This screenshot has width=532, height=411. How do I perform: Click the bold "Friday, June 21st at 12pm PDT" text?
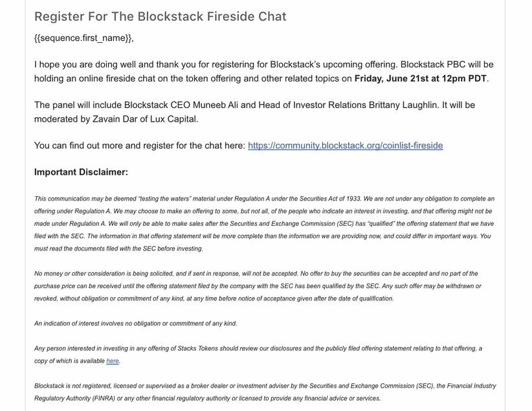420,79
